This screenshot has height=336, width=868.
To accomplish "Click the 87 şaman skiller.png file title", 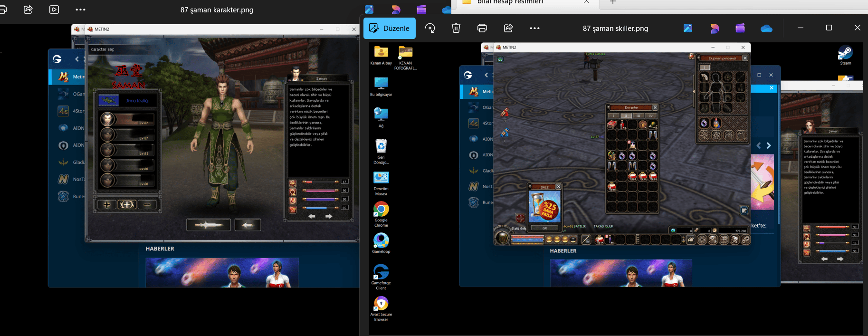I will click(x=615, y=29).
